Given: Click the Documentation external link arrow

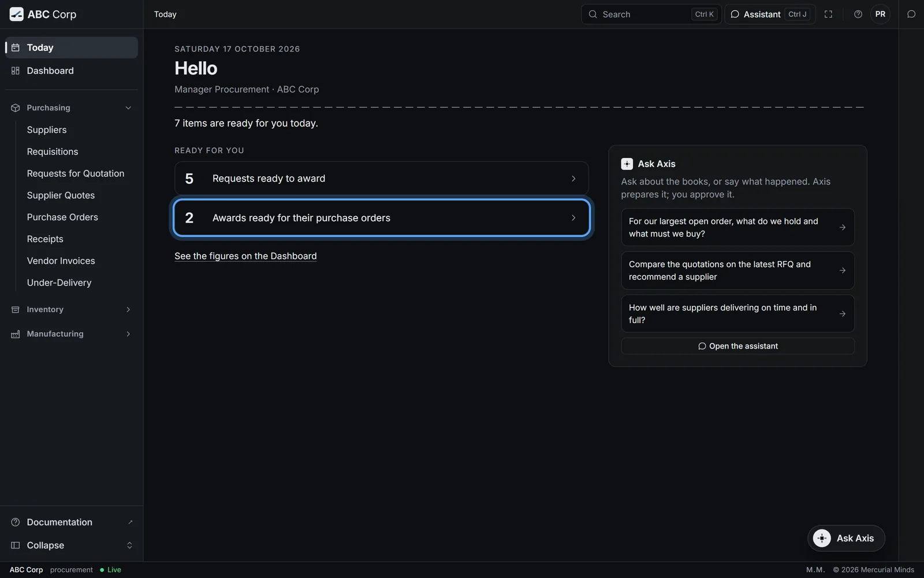Looking at the screenshot, I should point(130,522).
